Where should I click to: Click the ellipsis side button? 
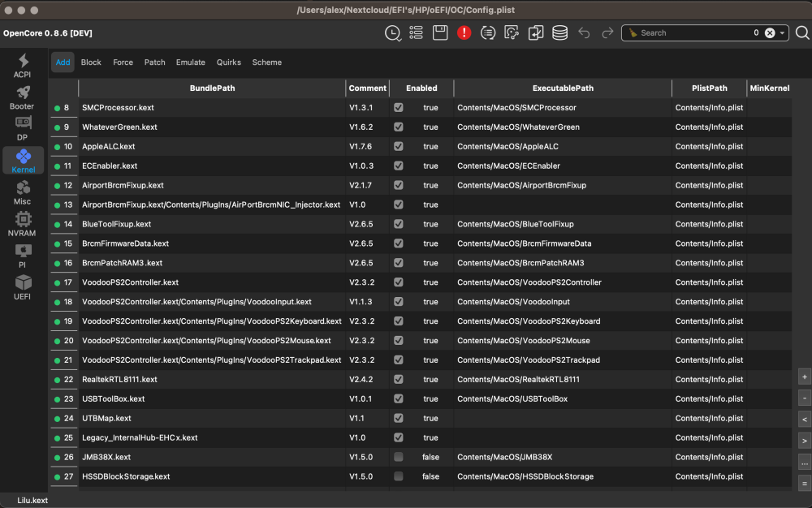point(804,463)
